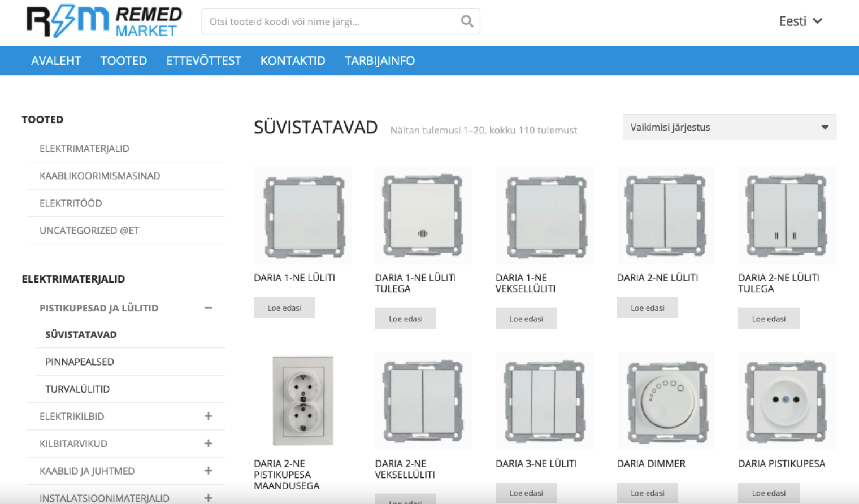
Task: Open the DARIA DIMMER product link
Action: [650, 463]
